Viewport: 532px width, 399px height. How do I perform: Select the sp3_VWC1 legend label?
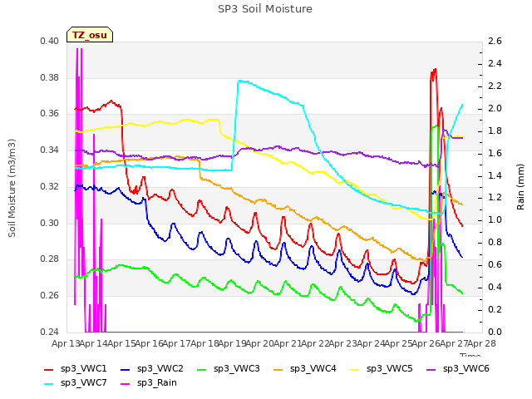pyautogui.click(x=83, y=369)
